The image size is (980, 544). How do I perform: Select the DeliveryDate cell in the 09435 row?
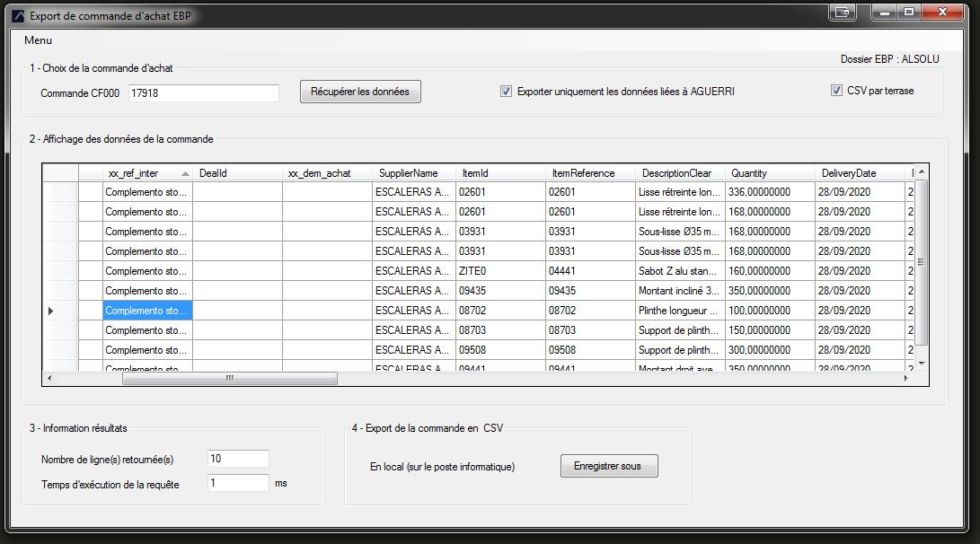coord(861,291)
